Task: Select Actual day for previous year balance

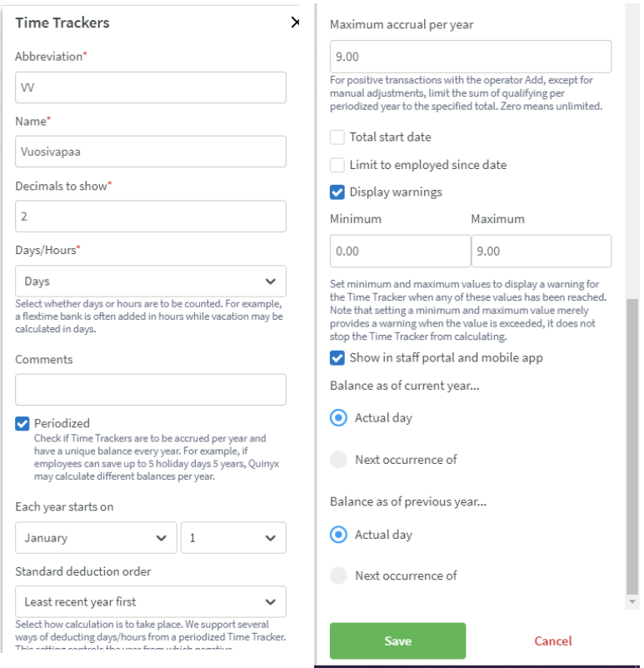Action: 338,535
